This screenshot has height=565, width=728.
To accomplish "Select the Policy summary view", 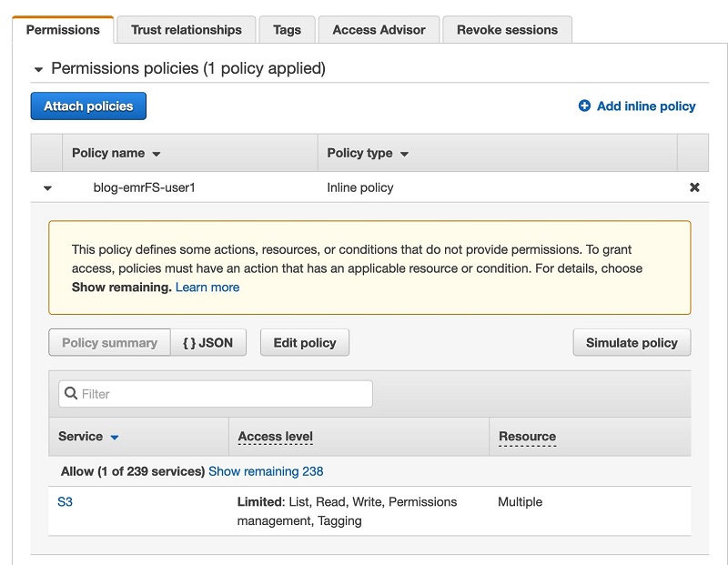I will pyautogui.click(x=109, y=343).
